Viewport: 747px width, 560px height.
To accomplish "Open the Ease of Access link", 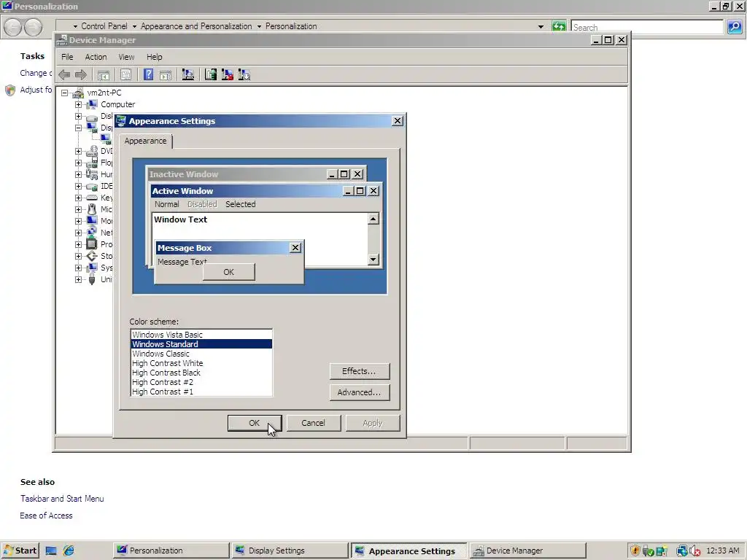I will point(46,516).
